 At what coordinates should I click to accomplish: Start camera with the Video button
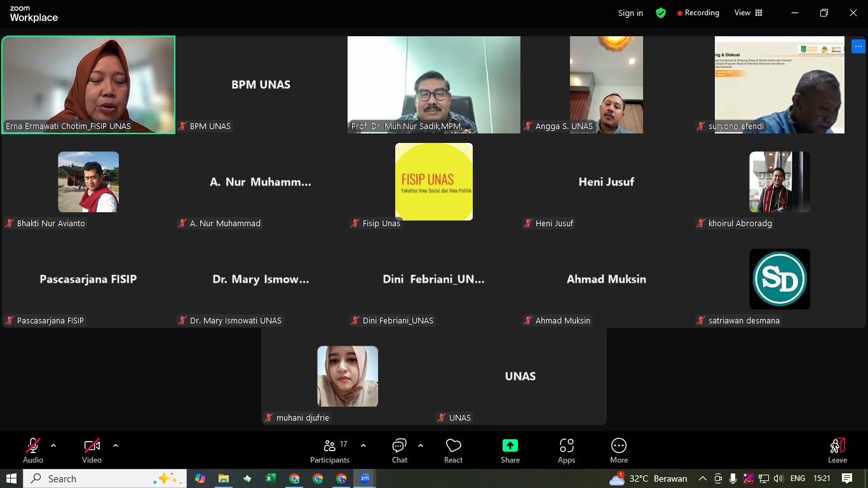tap(92, 451)
